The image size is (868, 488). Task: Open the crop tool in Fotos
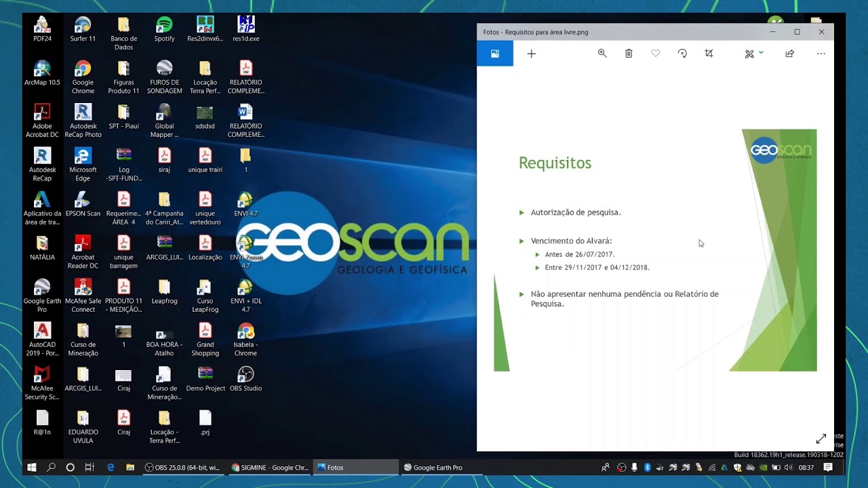[x=709, y=54]
